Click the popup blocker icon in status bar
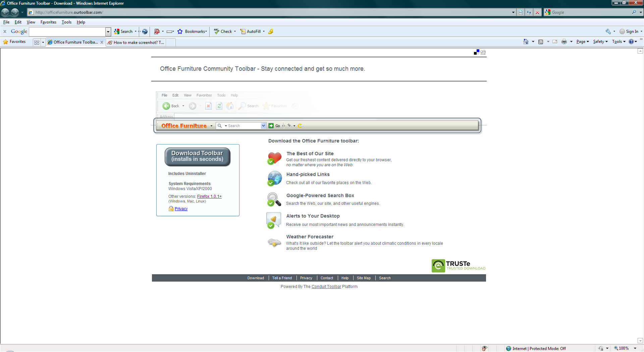This screenshot has width=644, height=352. (x=484, y=348)
